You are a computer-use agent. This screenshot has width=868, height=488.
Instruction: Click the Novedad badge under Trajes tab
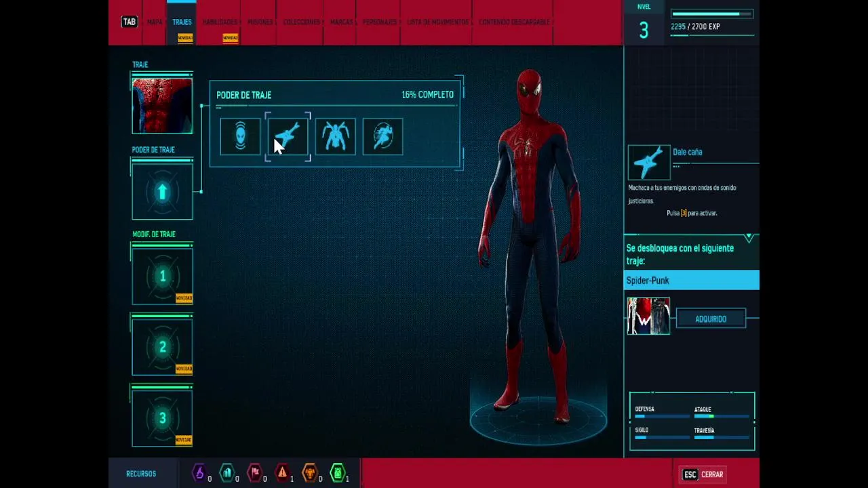[x=185, y=38]
